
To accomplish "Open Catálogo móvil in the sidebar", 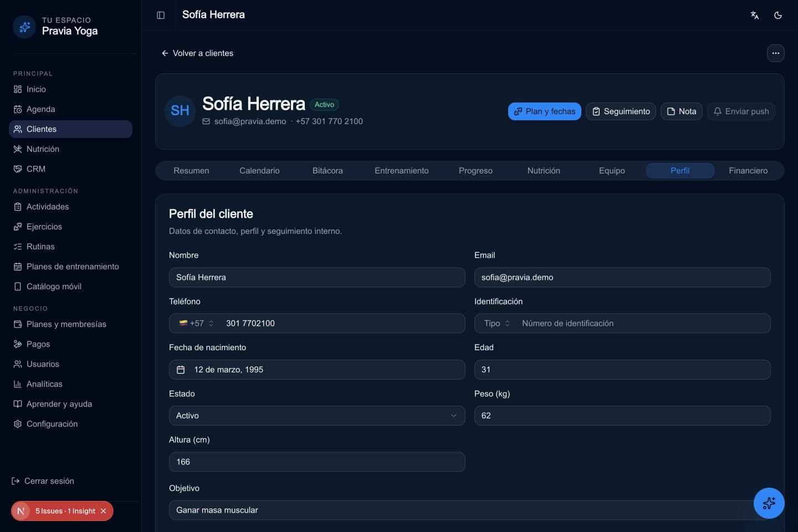I will point(70,287).
